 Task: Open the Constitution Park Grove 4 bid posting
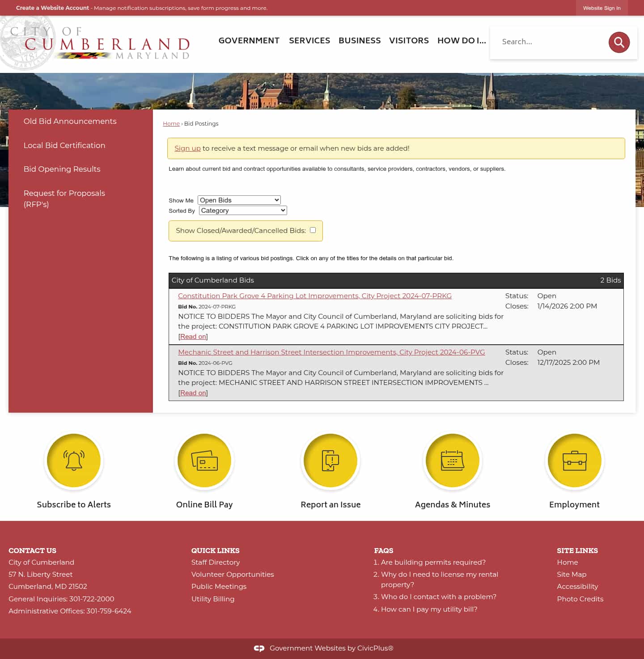315,296
